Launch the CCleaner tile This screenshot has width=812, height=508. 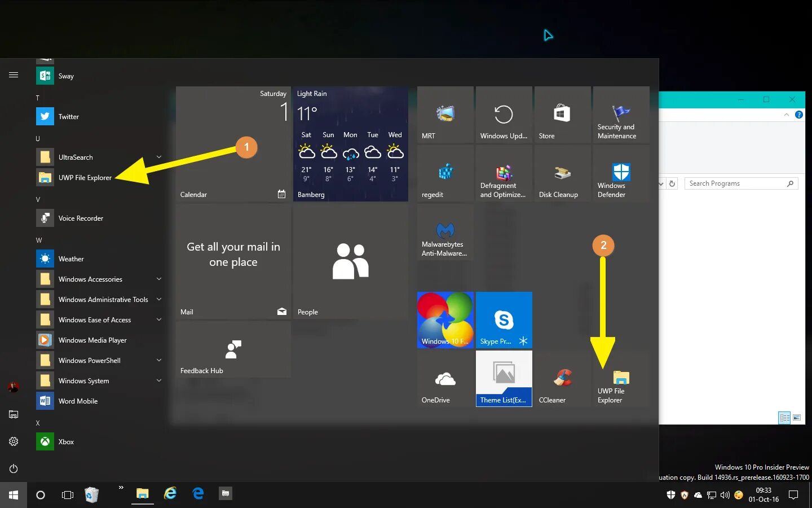tap(563, 379)
